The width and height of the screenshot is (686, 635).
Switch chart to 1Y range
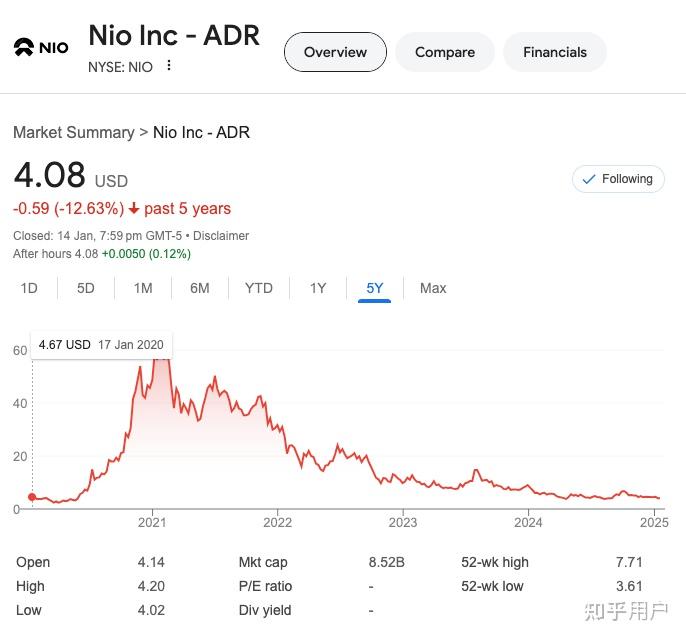(318, 288)
